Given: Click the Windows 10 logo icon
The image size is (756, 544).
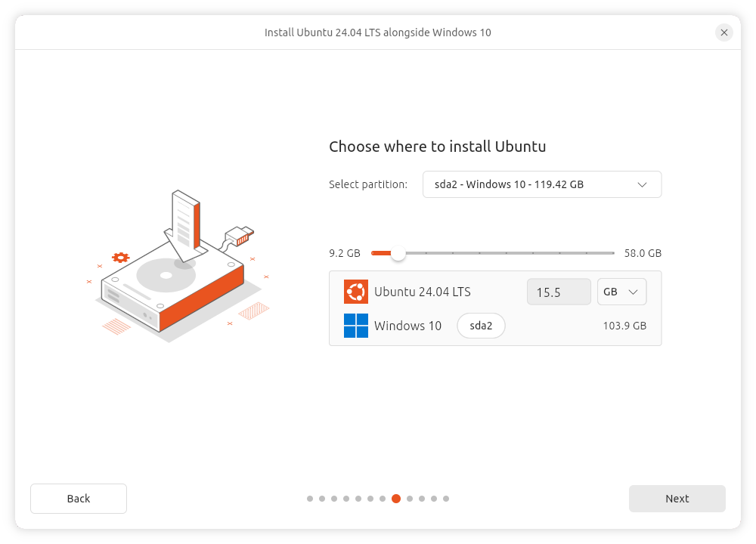Looking at the screenshot, I should [x=356, y=326].
